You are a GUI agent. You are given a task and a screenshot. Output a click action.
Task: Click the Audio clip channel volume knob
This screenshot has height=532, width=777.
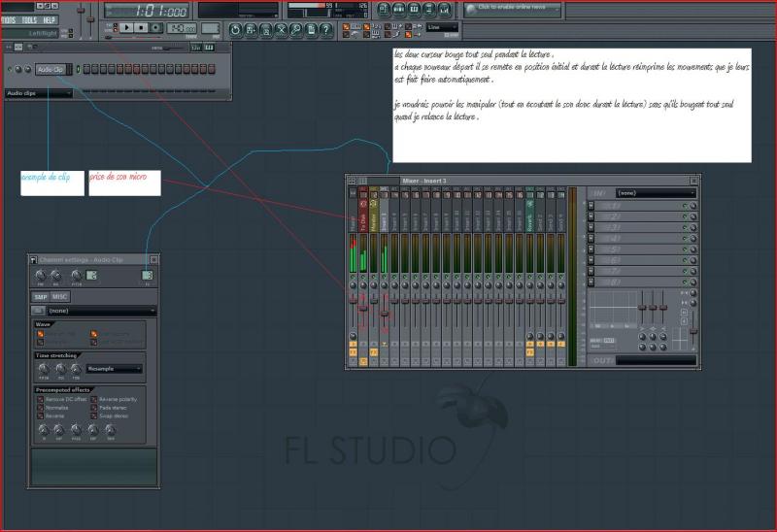tap(27, 69)
